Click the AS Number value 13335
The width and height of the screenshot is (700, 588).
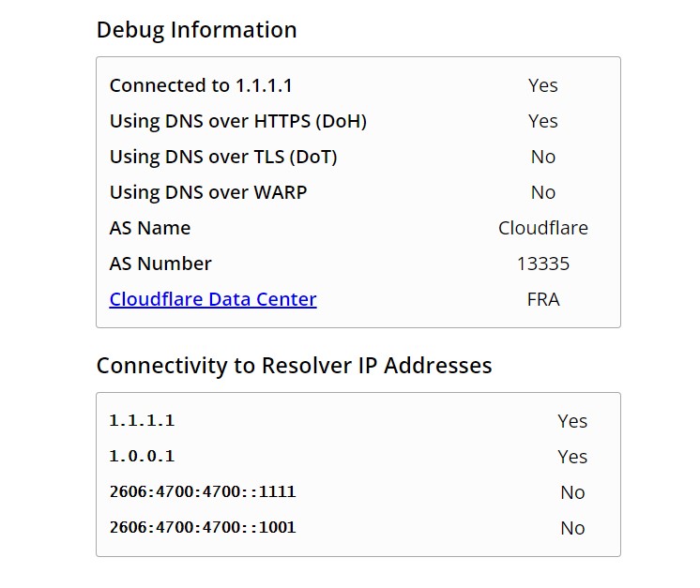point(543,264)
